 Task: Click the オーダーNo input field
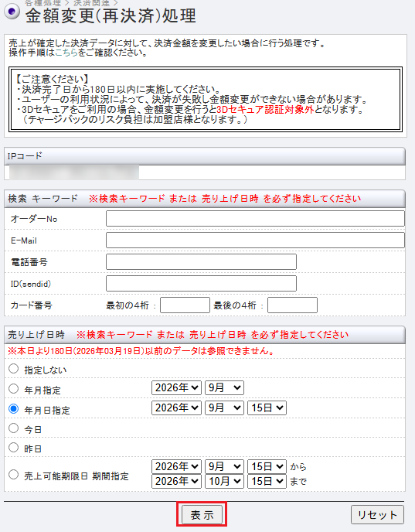click(x=255, y=219)
